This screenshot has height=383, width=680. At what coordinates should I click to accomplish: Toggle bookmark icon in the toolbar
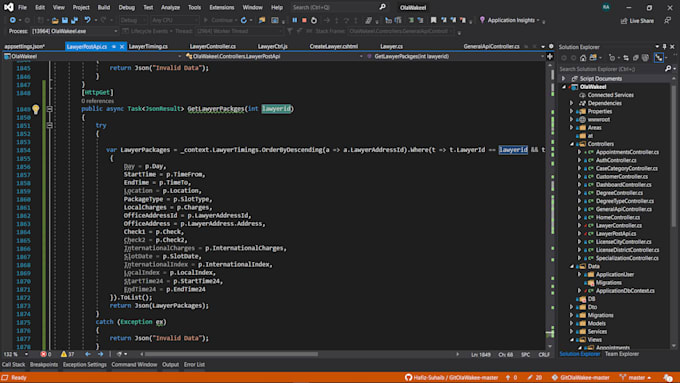433,20
